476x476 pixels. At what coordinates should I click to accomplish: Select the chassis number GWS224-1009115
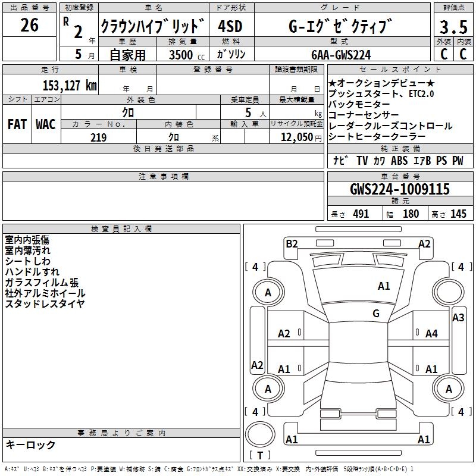(x=400, y=189)
